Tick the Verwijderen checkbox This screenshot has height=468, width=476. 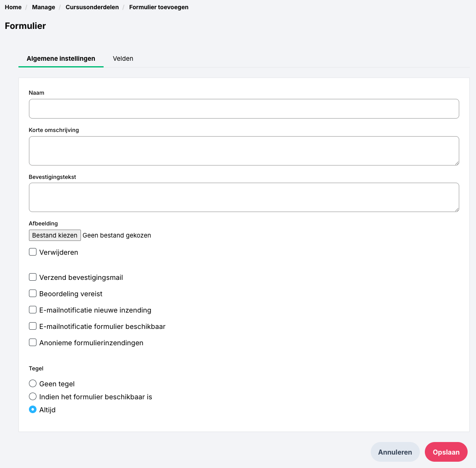pyautogui.click(x=33, y=252)
